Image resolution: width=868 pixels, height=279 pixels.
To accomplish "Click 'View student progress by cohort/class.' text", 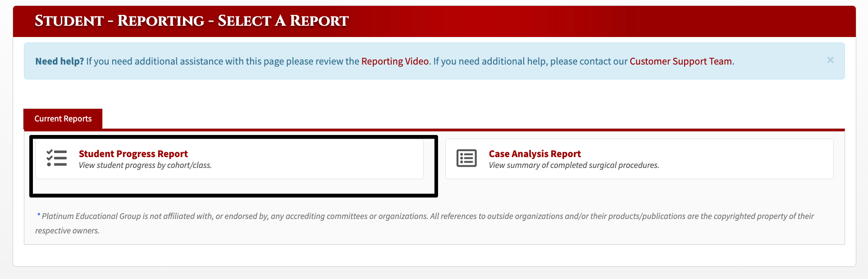I will pyautogui.click(x=145, y=165).
